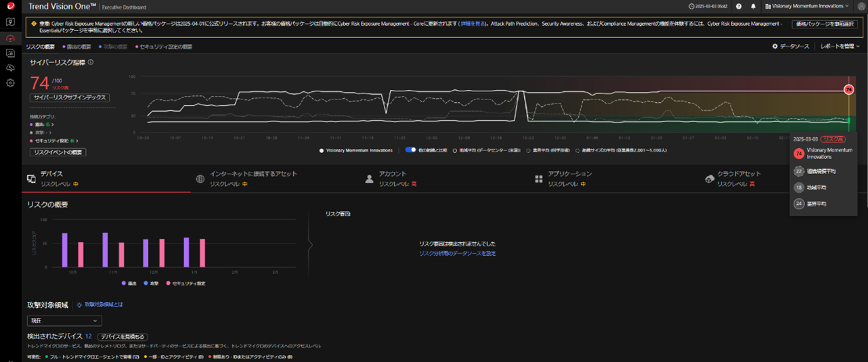The height and width of the screenshot is (362, 868).
Task: Open the notifications bell icon
Action: click(x=753, y=6)
